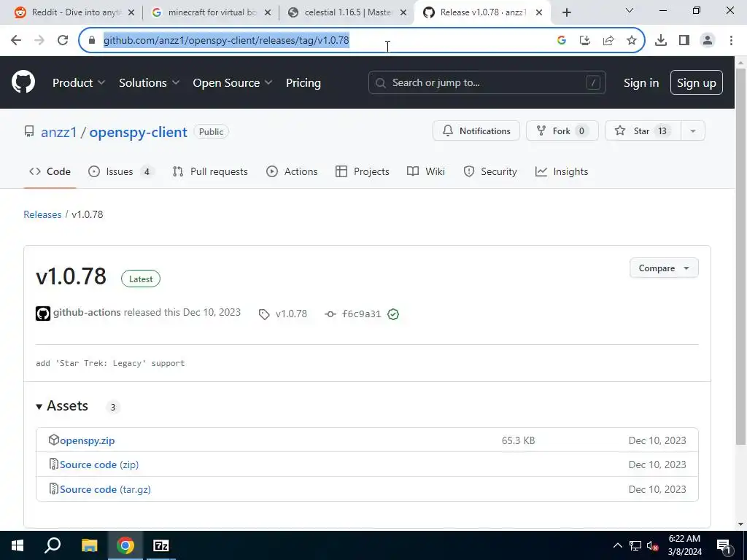
Task: Open the Projects tab
Action: pyautogui.click(x=363, y=171)
